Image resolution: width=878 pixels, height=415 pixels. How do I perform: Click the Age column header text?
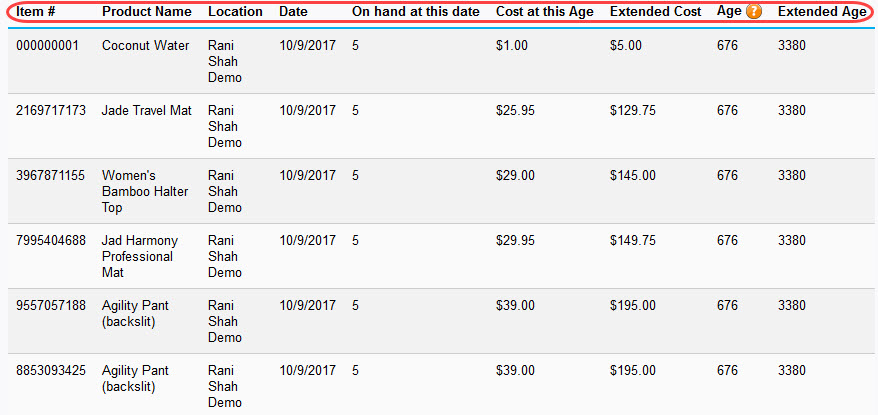coord(729,12)
